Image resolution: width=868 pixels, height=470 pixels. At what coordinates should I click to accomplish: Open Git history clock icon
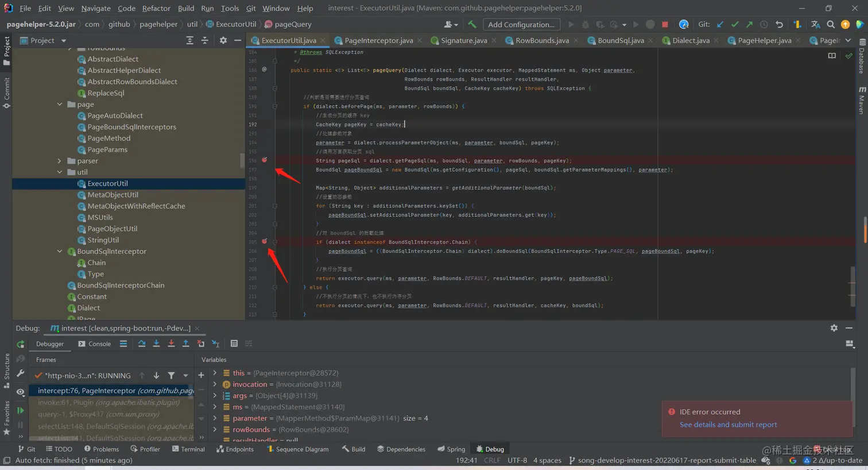(764, 24)
